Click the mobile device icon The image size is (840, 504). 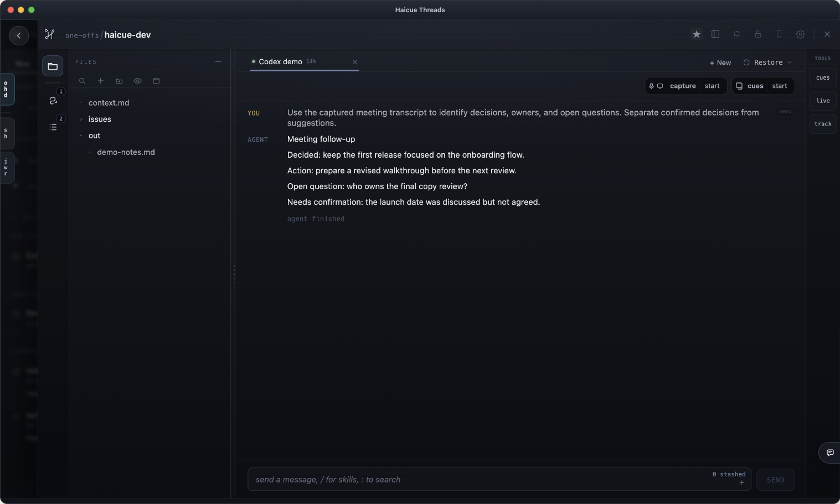coord(779,34)
